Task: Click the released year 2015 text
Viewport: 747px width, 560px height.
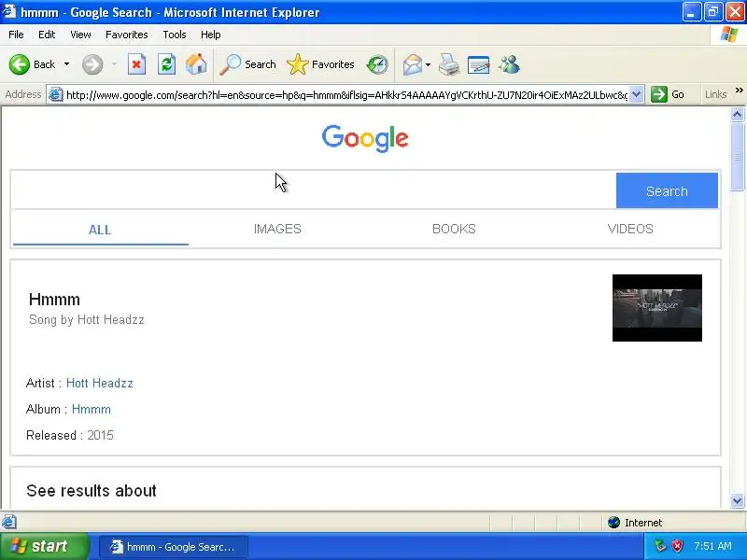Action: pyautogui.click(x=101, y=435)
